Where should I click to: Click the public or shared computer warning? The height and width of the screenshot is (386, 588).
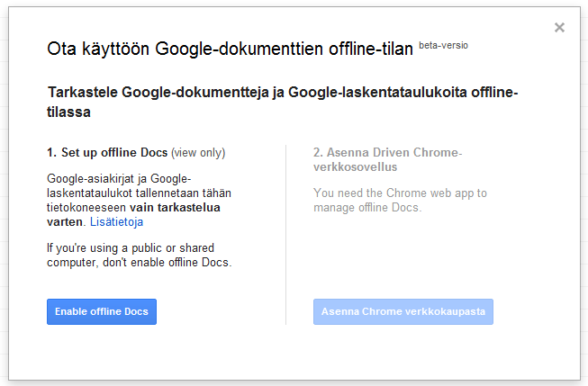coord(131,247)
